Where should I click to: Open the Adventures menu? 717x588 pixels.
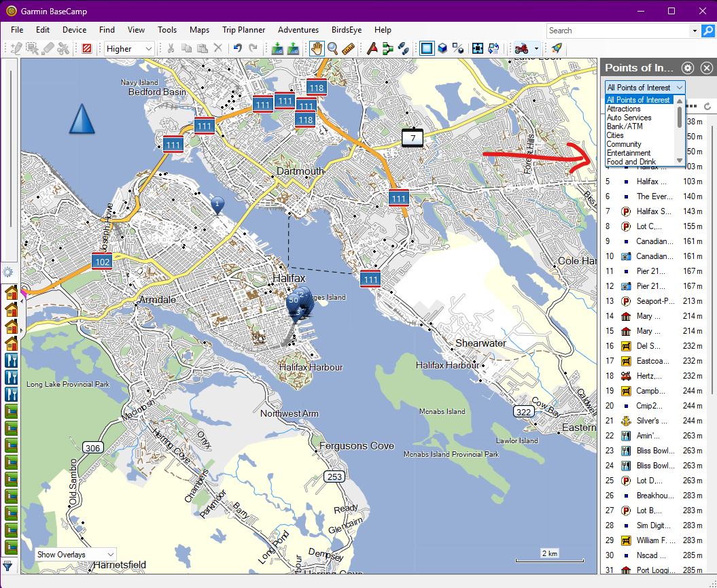coord(298,30)
